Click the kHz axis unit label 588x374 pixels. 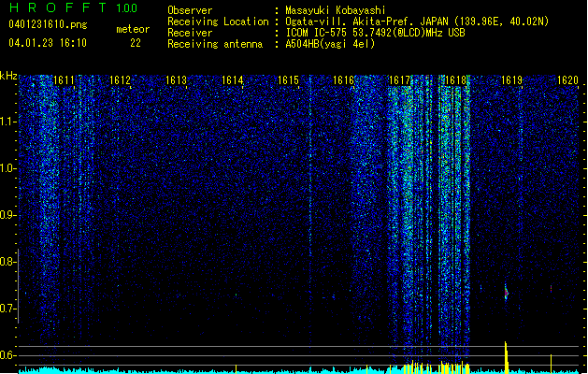8,76
